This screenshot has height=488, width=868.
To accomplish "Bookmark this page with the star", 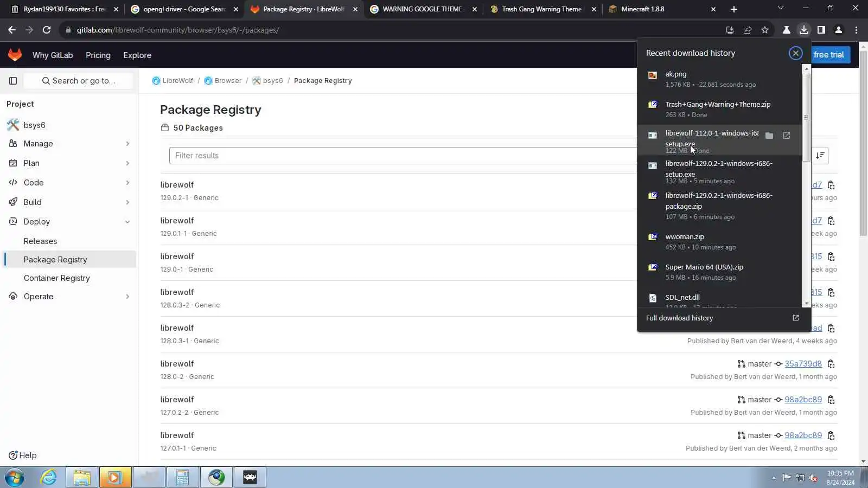I will tap(764, 30).
